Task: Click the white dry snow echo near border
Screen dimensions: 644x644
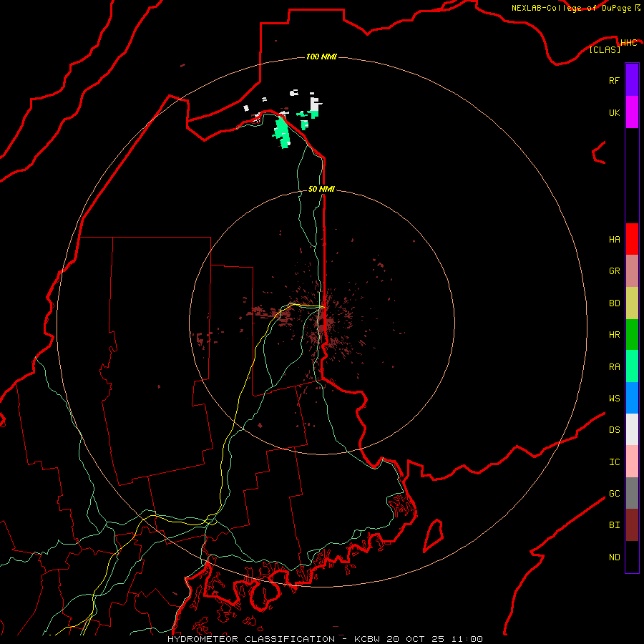Action: 315,104
